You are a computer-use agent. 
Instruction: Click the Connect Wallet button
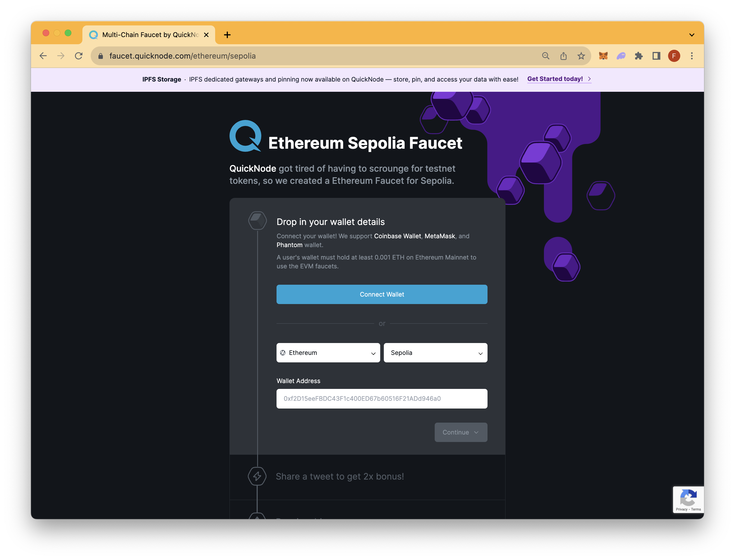pos(381,294)
